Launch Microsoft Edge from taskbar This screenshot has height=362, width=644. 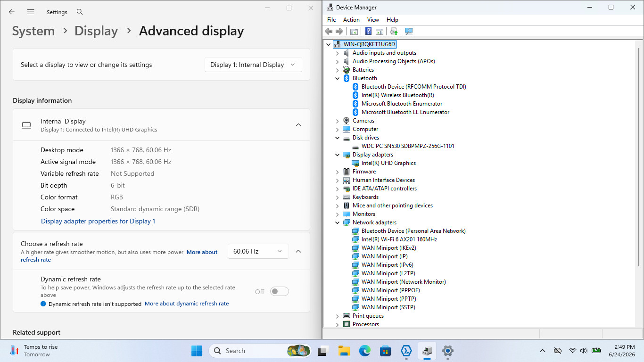[x=364, y=351]
